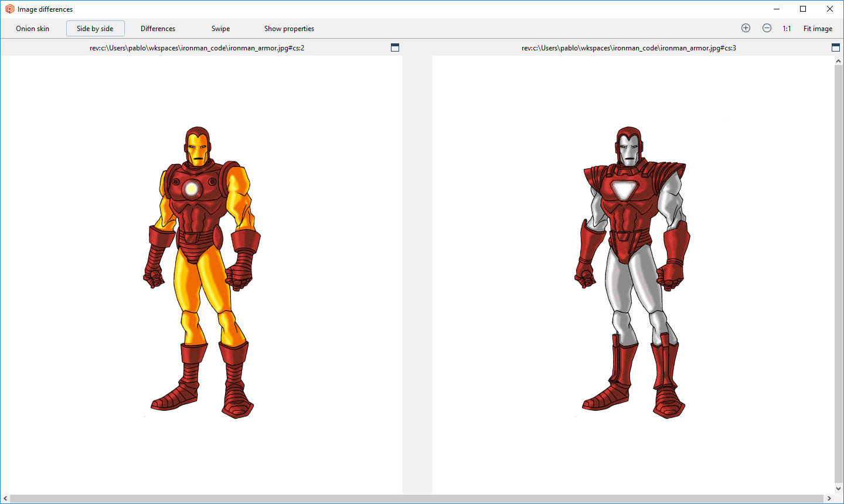
Task: Click the vertical scrollbar down arrow
Action: [839, 489]
